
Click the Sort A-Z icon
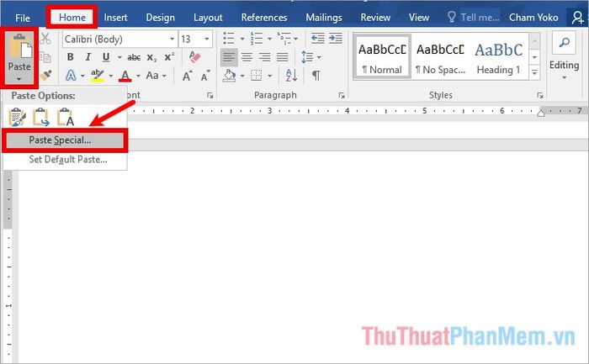(x=291, y=76)
